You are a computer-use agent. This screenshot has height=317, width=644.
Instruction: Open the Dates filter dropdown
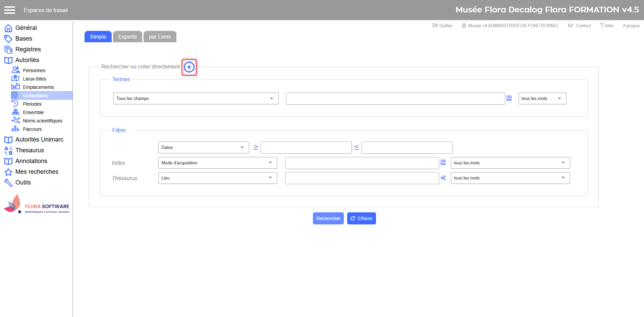(x=203, y=148)
